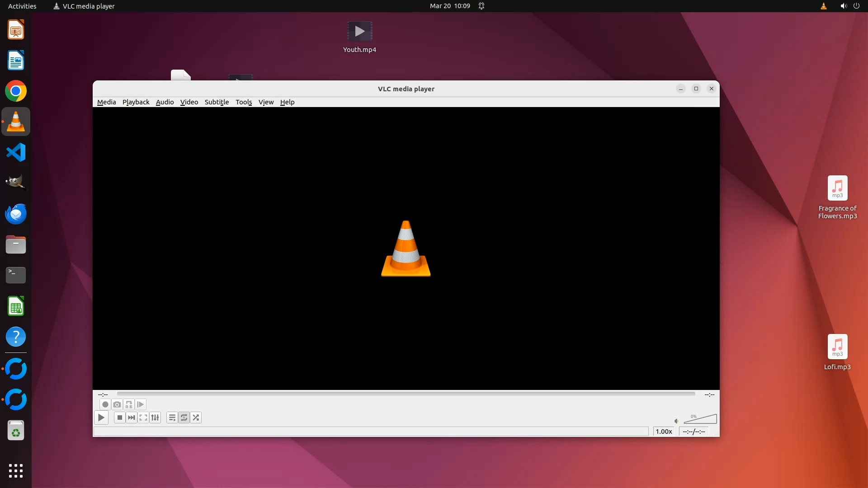
Task: Expand the Tools menu
Action: pyautogui.click(x=243, y=102)
